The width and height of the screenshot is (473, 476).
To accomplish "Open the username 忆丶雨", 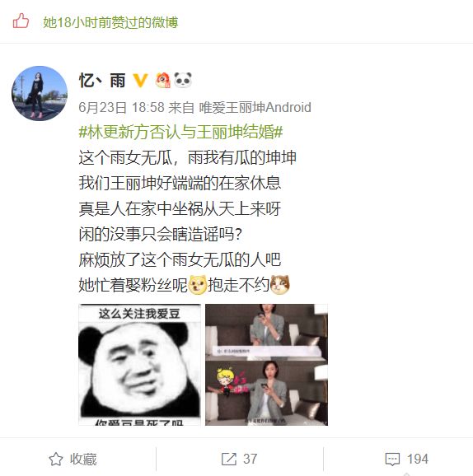I will (x=102, y=81).
